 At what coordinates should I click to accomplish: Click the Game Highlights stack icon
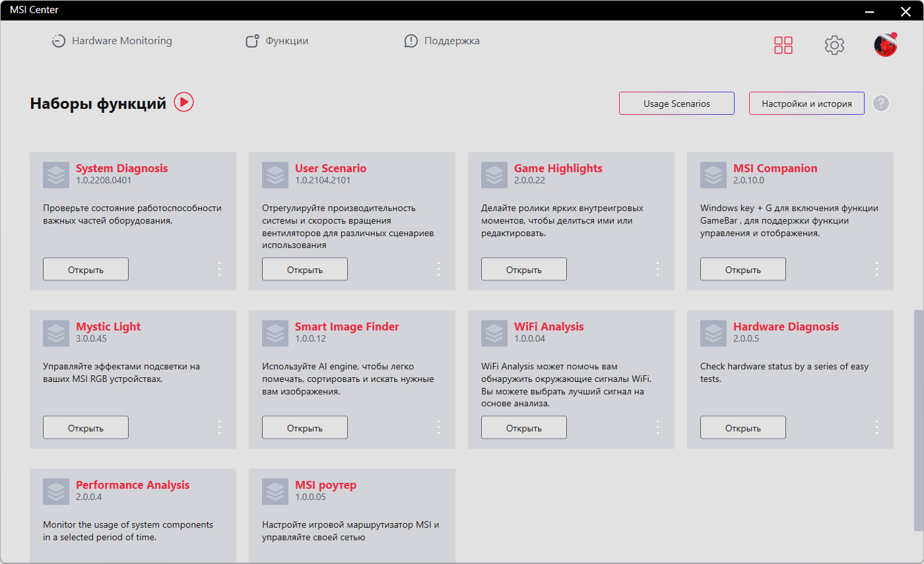click(494, 175)
